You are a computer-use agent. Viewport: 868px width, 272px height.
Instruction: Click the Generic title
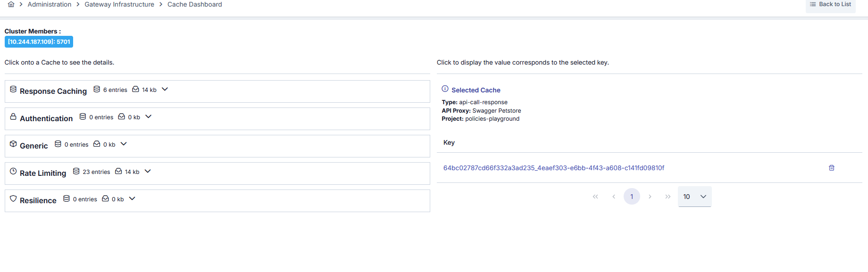(x=34, y=146)
